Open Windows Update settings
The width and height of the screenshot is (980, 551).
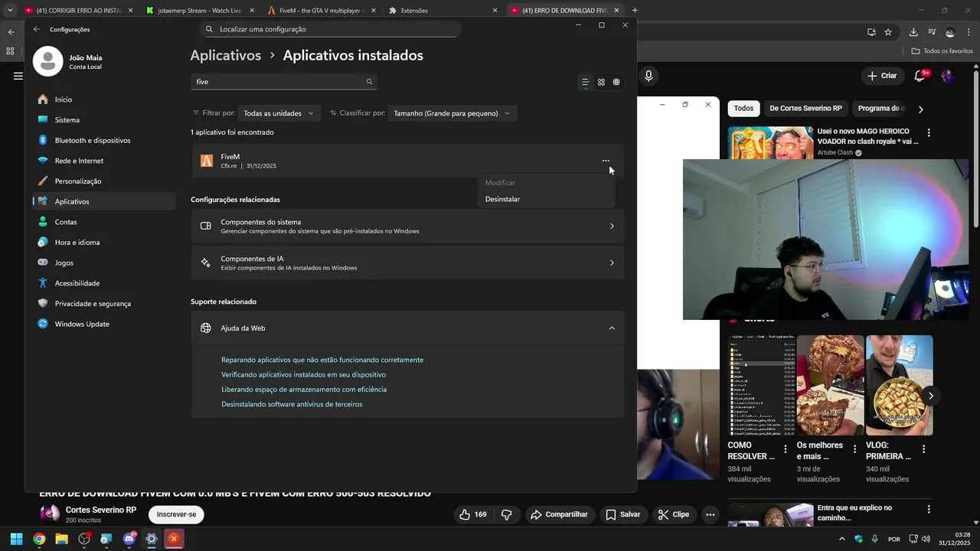tap(104, 324)
